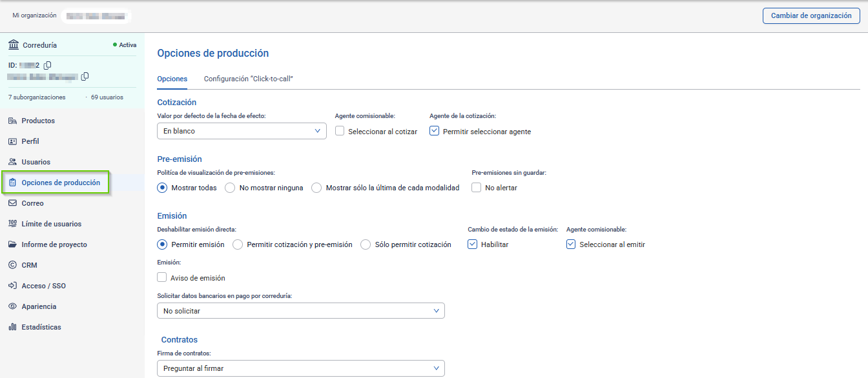Click the Correduría label in the sidebar
Screen dimensions: 868x378
(x=40, y=45)
